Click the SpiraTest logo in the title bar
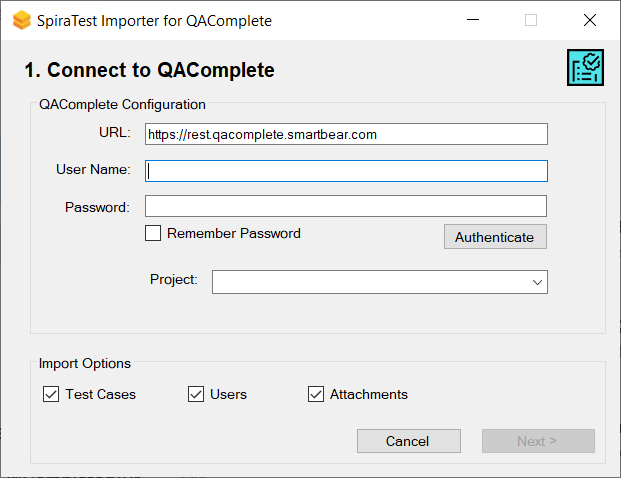 coord(21,20)
